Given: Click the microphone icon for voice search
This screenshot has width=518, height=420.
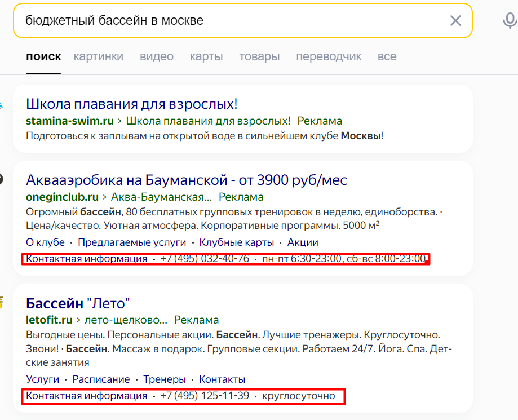Looking at the screenshot, I should click(x=509, y=20).
